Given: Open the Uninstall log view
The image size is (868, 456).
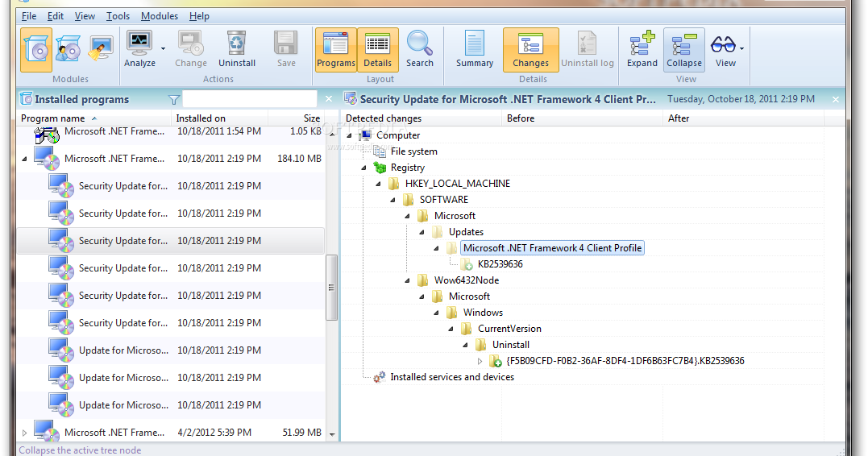Looking at the screenshot, I should (x=588, y=50).
